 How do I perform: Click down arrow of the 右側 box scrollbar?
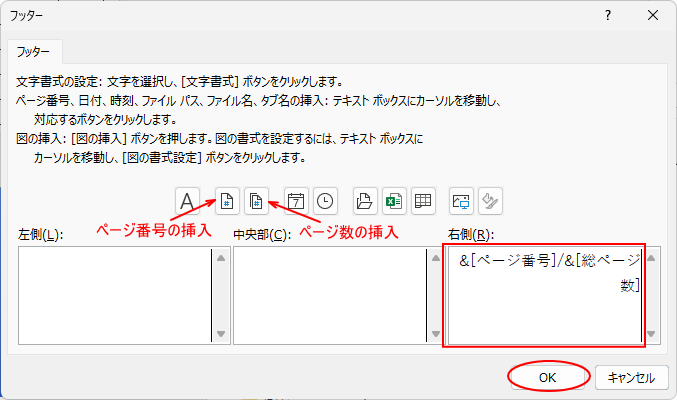pos(651,333)
